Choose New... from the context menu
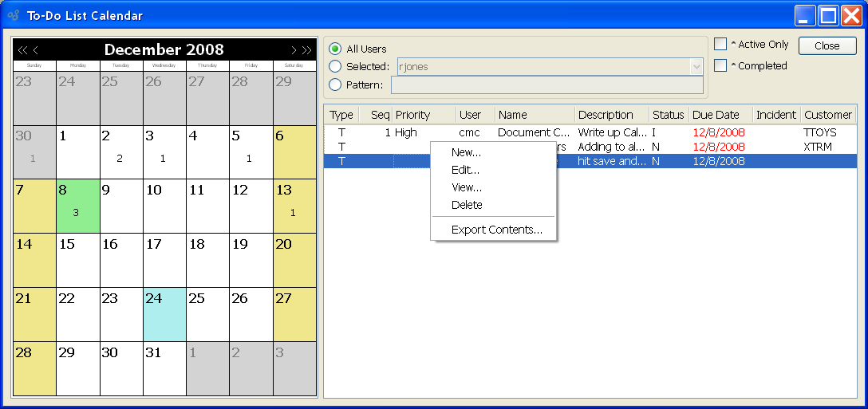This screenshot has width=868, height=409. 493,153
